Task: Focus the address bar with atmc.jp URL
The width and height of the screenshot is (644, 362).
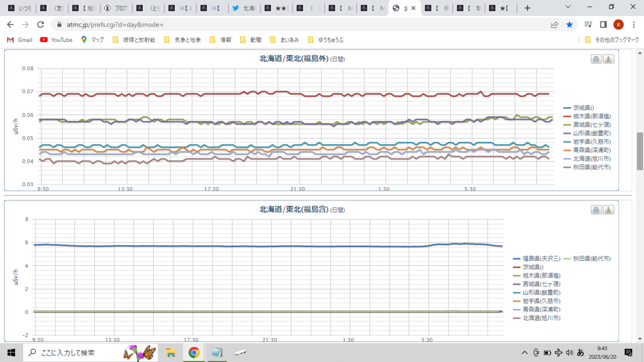Action: [301, 25]
